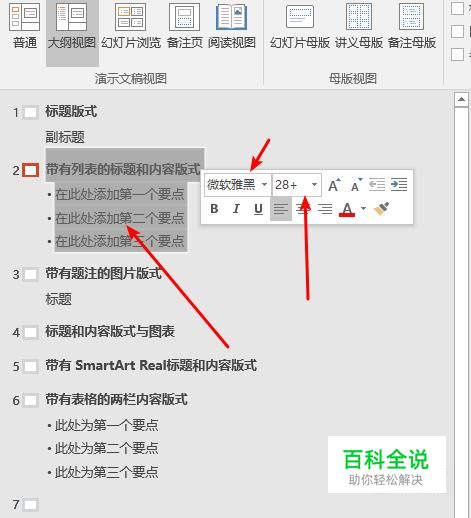Select slide 6 icon in outline
Viewport: 471px width, 518px height.
[x=31, y=400]
